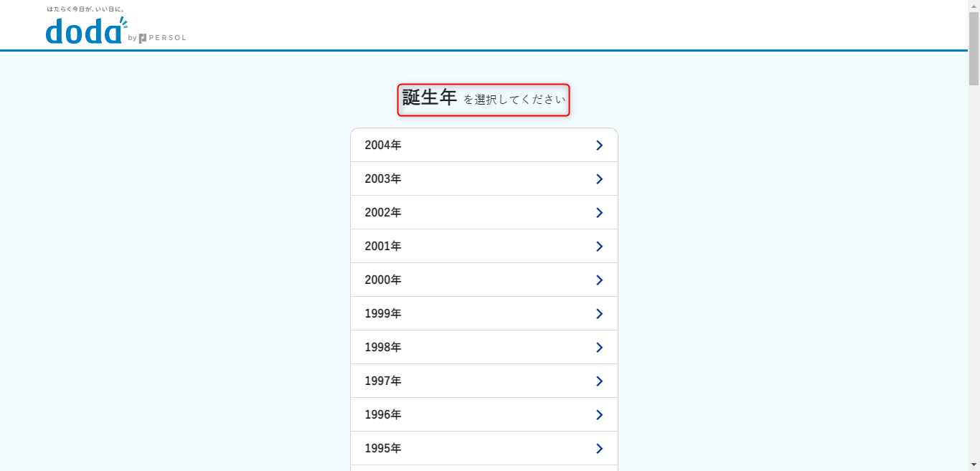Click the chevron arrow beside 2003年
980x471 pixels.
coord(599,179)
